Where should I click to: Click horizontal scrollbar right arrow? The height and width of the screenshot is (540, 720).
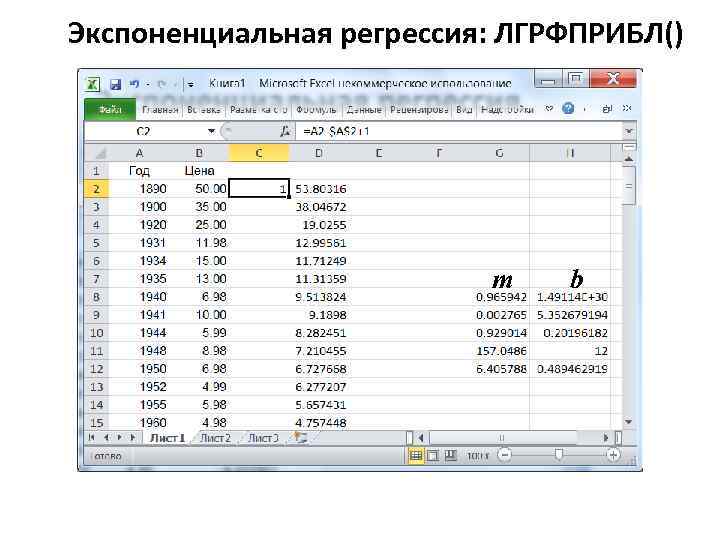[x=606, y=438]
